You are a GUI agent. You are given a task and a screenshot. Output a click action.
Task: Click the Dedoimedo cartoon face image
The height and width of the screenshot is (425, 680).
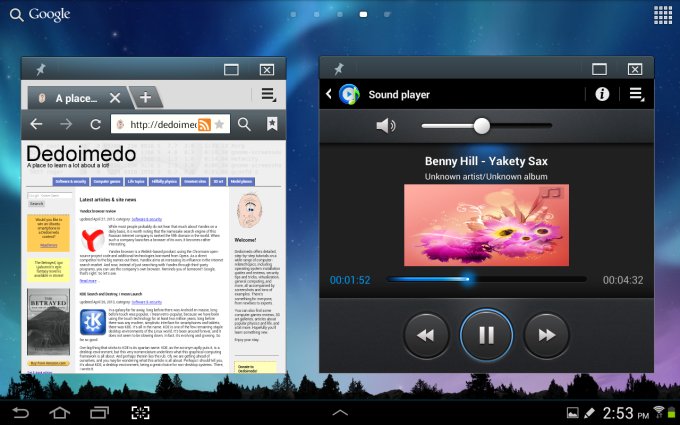click(249, 211)
